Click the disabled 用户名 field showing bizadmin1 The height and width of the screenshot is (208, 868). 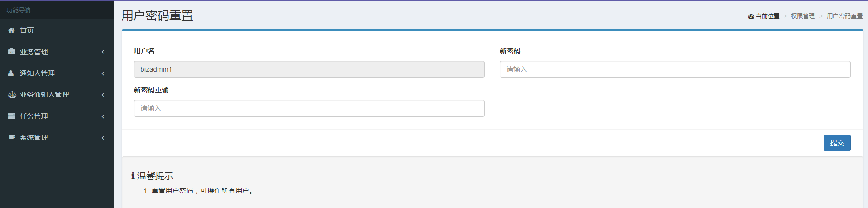point(309,69)
